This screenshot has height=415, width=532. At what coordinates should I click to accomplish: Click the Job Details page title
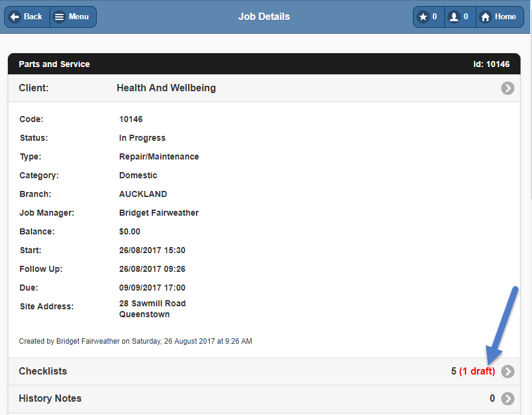[x=264, y=17]
